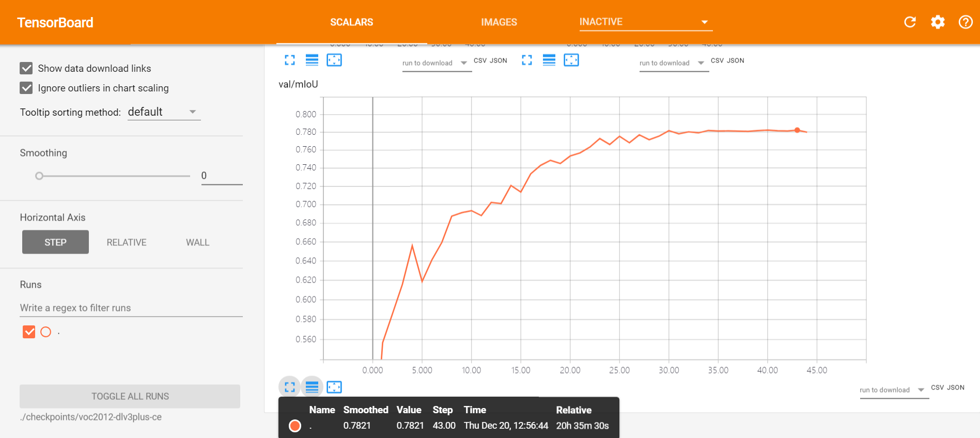Click the Smoothing slider handle
This screenshot has width=980, height=438.
39,176
